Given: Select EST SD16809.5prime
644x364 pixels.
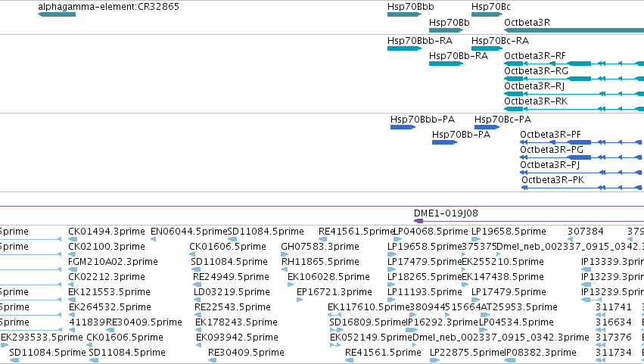Looking at the screenshot, I should (336, 330).
